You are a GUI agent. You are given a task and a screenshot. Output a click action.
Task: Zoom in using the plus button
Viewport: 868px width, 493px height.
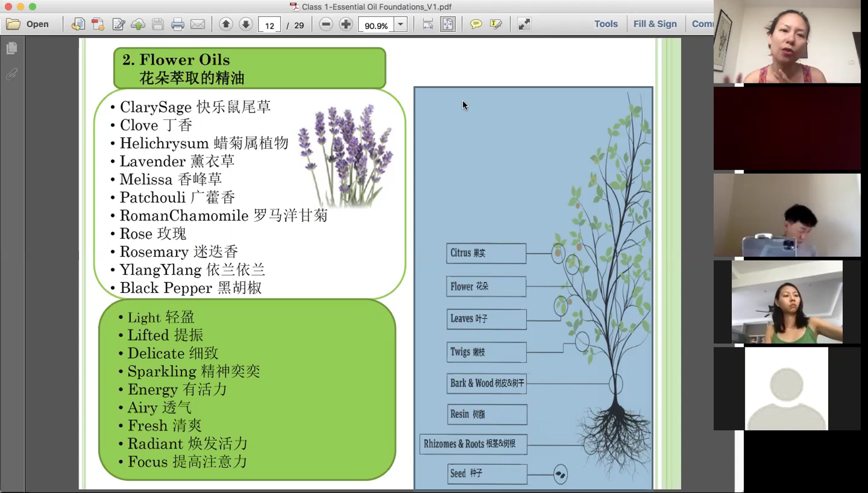click(346, 24)
